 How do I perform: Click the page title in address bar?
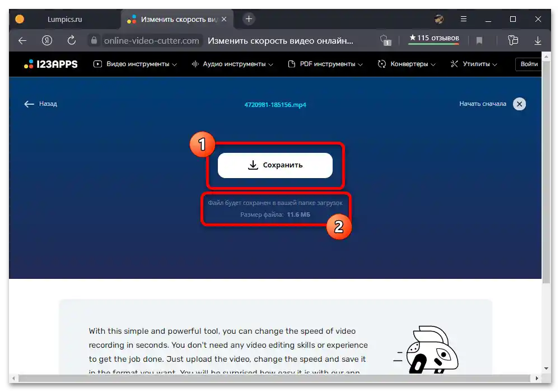click(281, 41)
